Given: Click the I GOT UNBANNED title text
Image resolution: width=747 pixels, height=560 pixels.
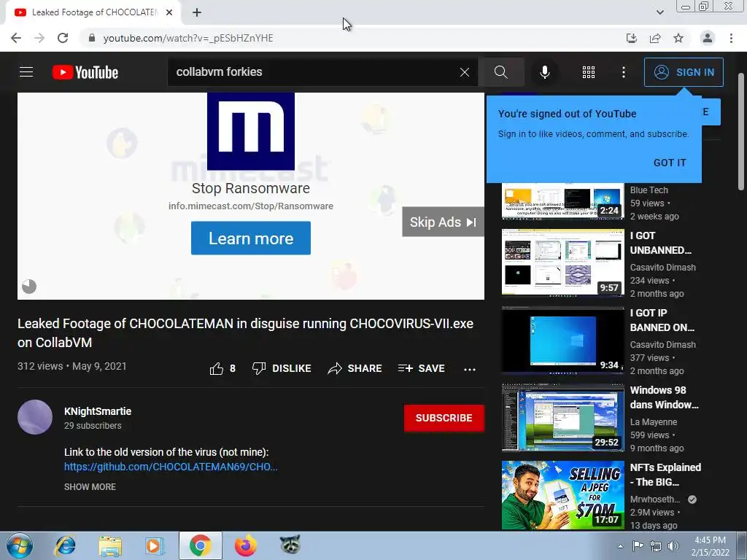Looking at the screenshot, I should pos(660,243).
